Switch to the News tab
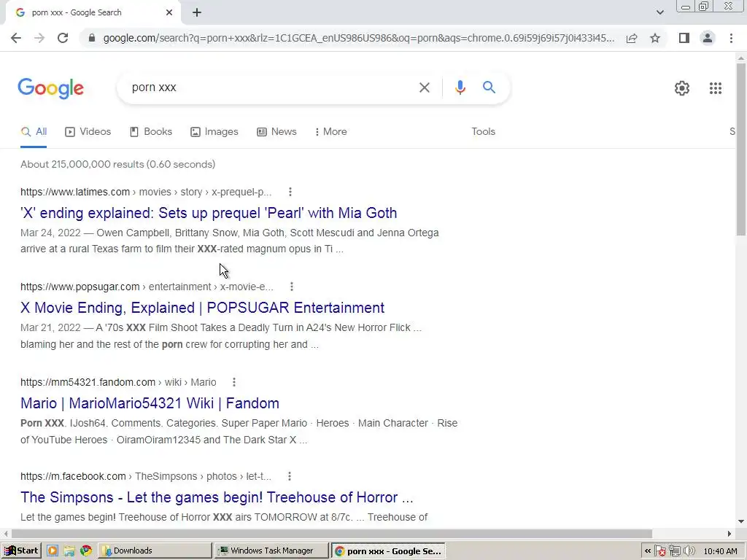Viewport: 747px width, 560px height. (x=276, y=132)
